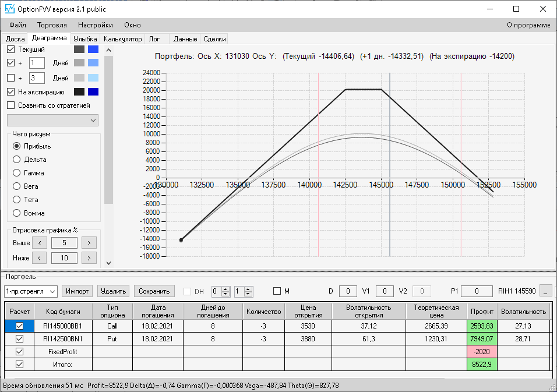The width and height of the screenshot is (557, 392).
Task: Click the Импорт button
Action: pos(77,291)
